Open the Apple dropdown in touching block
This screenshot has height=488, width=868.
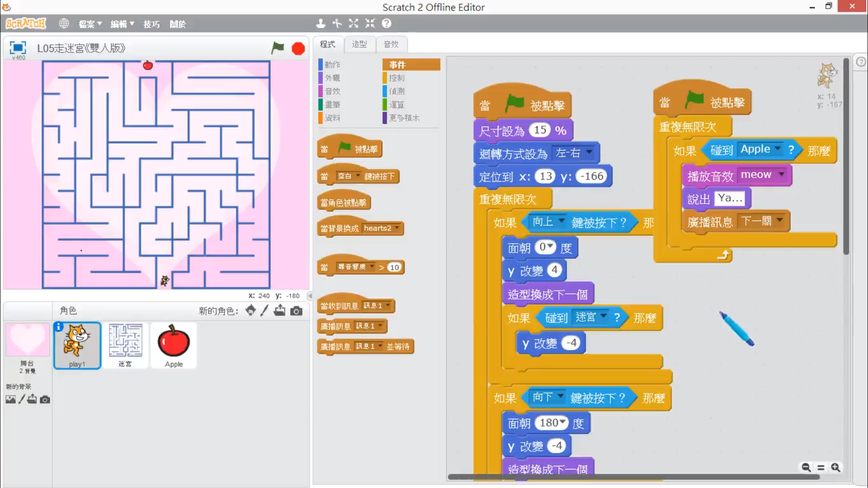coord(778,149)
